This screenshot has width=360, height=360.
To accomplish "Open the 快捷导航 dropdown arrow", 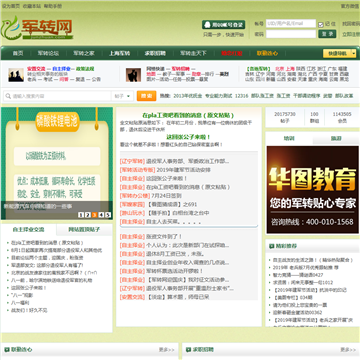I will 353,53.
